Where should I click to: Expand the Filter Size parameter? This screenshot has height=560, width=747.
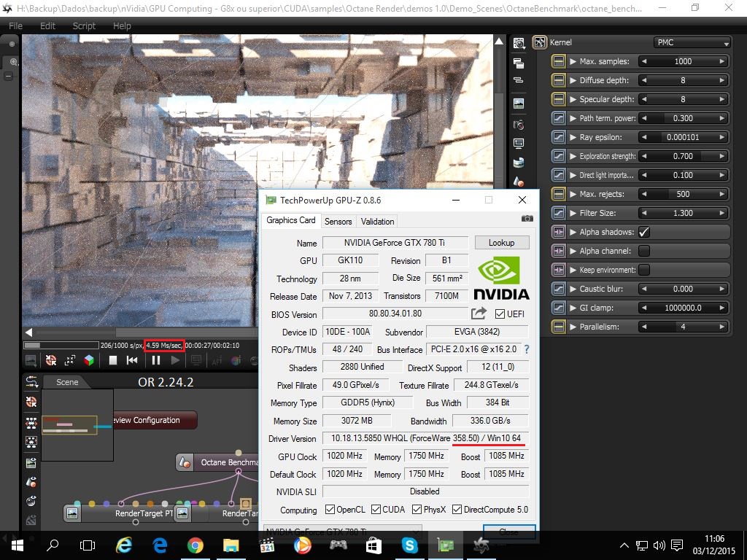tap(573, 213)
